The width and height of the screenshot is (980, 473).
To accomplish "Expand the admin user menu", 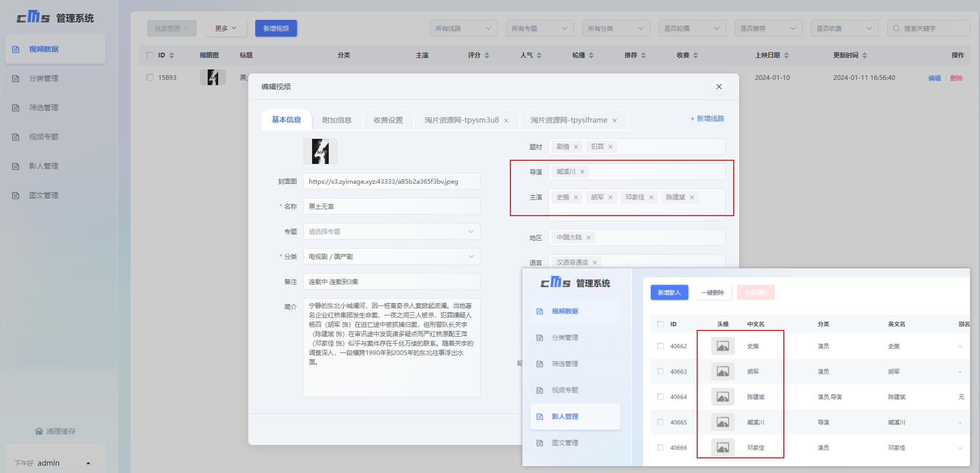I will pyautogui.click(x=55, y=463).
